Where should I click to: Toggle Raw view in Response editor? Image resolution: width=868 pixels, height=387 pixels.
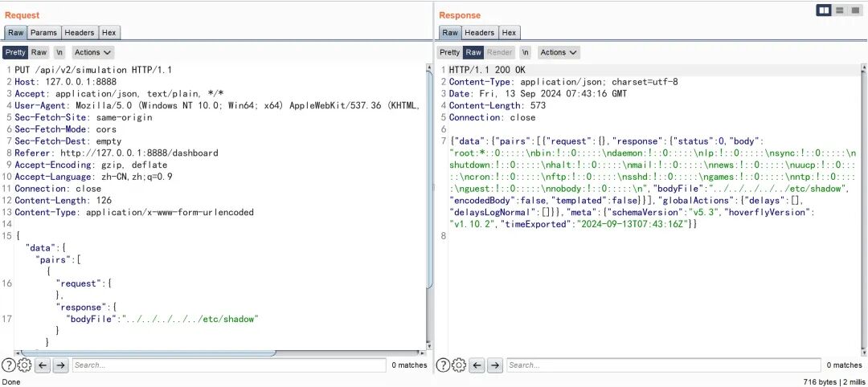[473, 52]
